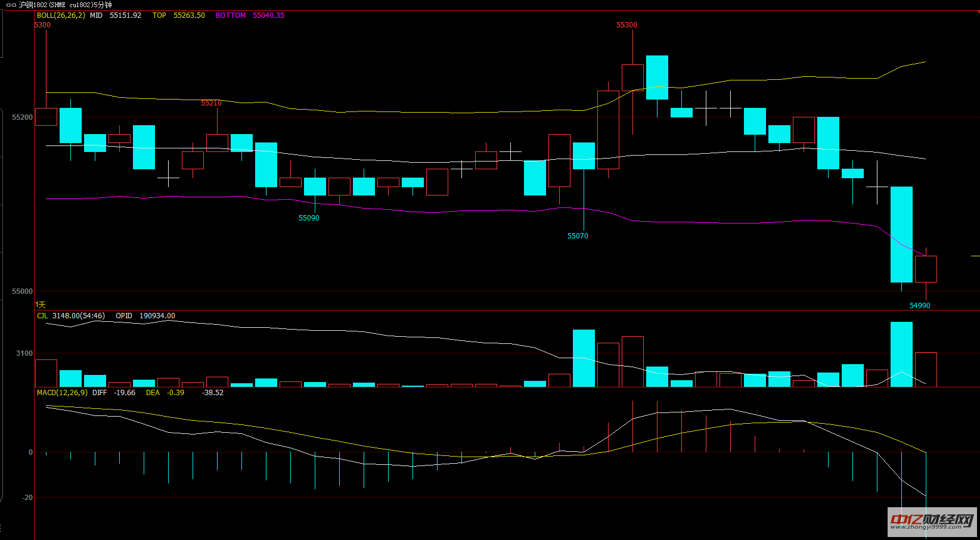The height and width of the screenshot is (540, 980).
Task: Click the yellow TOP band label
Action: click(x=159, y=15)
